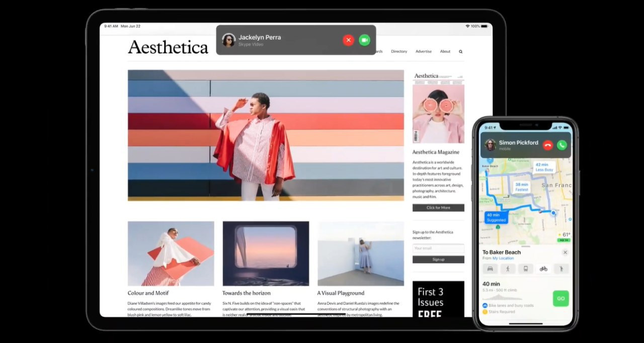Screen dimensions: 644x343
Task: Change origin via My Location link
Action: pyautogui.click(x=503, y=258)
